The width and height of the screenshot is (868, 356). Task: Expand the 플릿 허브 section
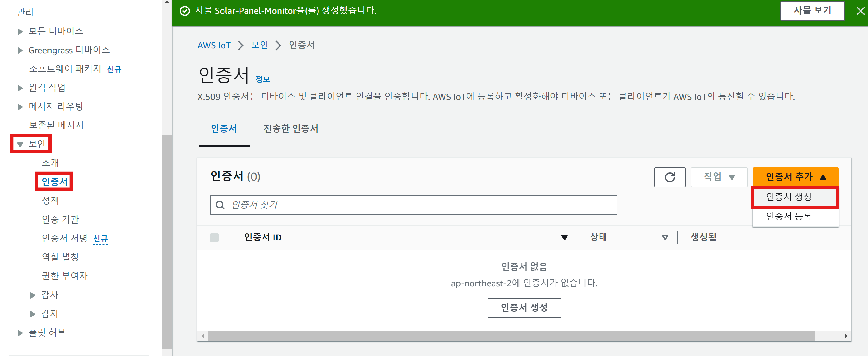20,333
